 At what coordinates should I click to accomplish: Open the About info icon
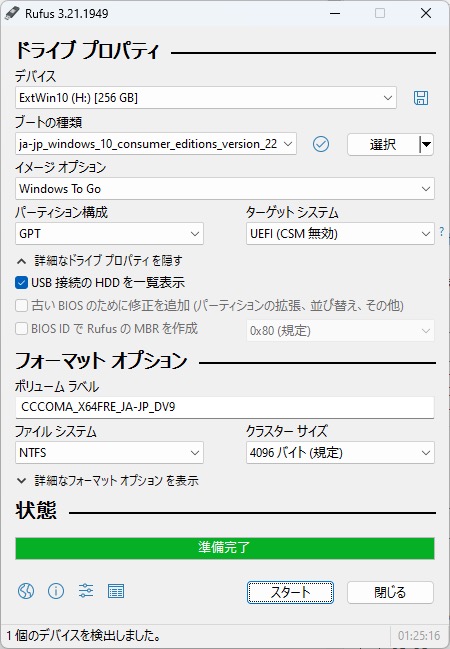point(56,591)
